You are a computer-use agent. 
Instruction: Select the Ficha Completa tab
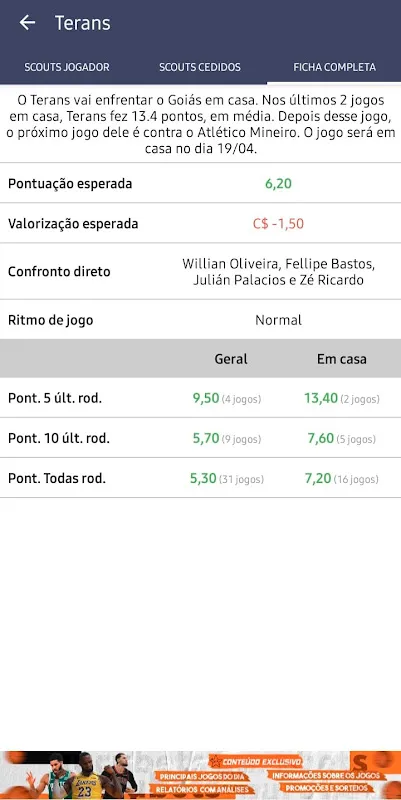(x=334, y=67)
